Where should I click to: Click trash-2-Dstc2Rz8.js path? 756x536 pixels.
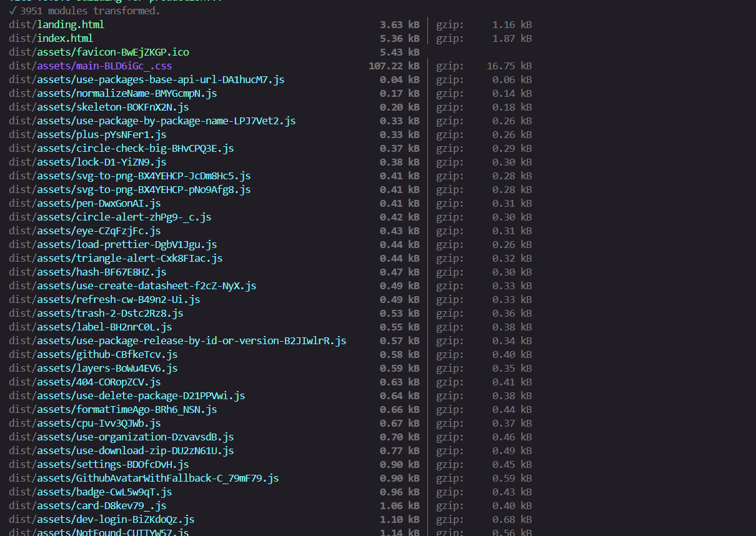[x=96, y=313]
